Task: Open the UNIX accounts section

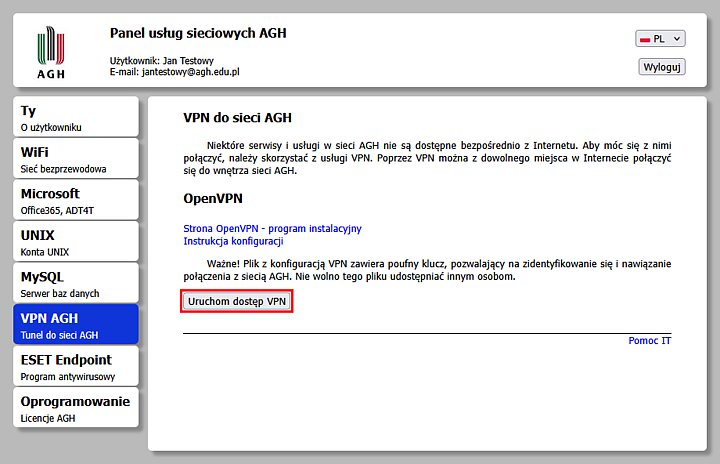Action: coord(76,241)
